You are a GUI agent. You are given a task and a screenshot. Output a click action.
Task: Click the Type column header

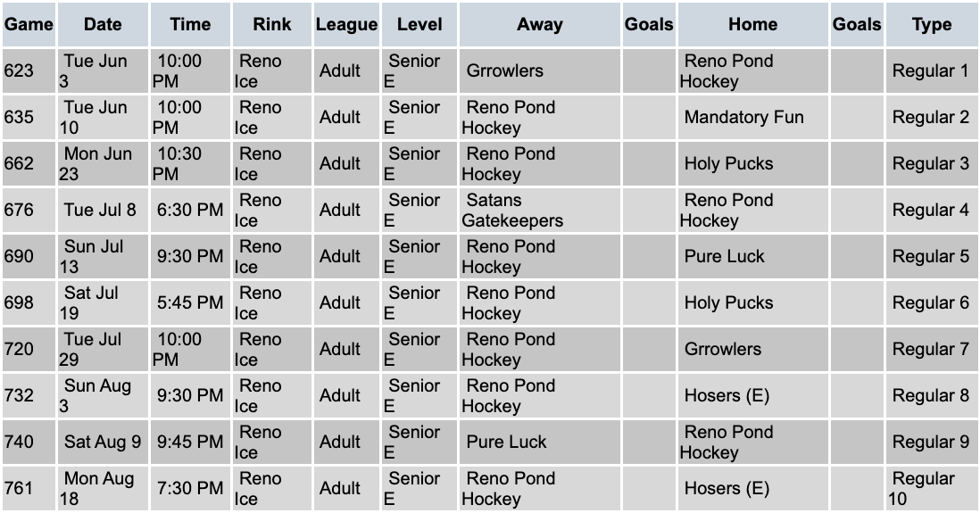[932, 25]
